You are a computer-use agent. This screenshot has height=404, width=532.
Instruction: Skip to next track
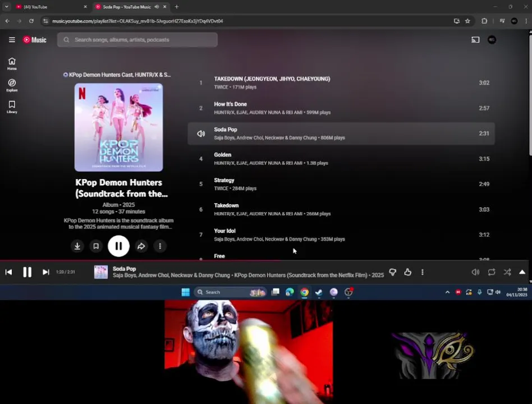(x=46, y=272)
